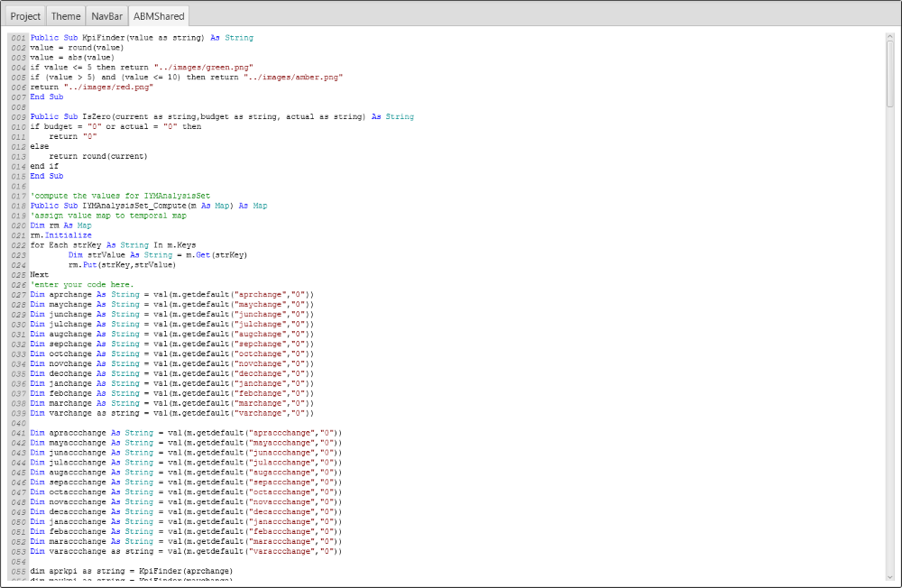Click the 'IYMAnalysisSet_Compute' sub declaration
Image resolution: width=902 pixels, height=588 pixels.
(x=149, y=206)
